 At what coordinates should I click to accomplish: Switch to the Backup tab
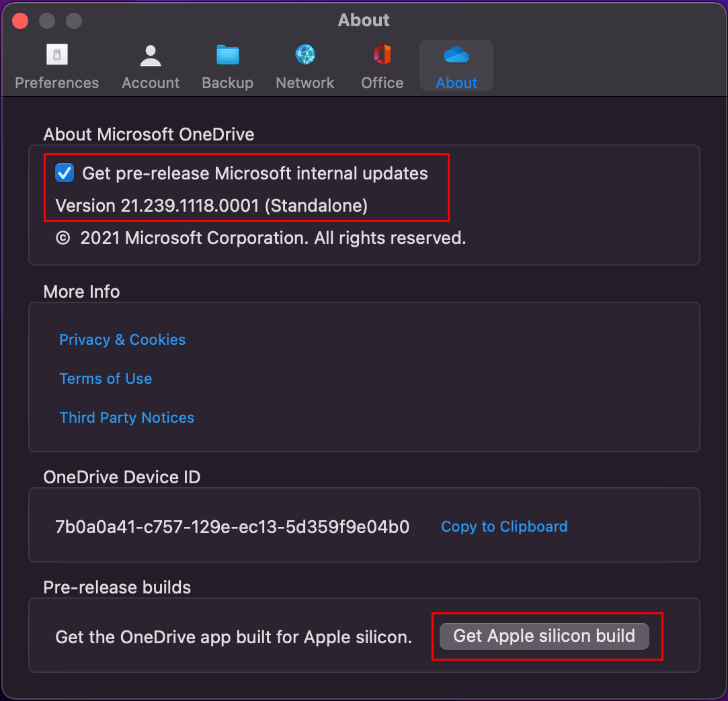pos(227,65)
